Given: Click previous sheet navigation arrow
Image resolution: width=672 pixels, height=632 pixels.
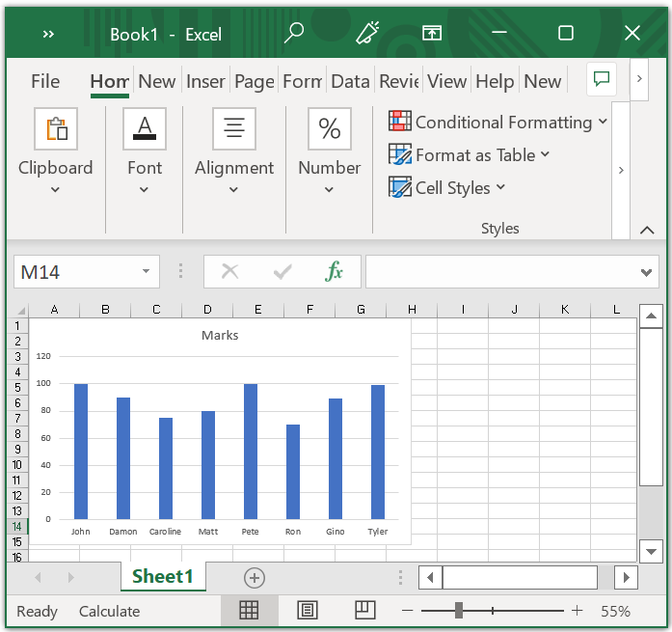Looking at the screenshot, I should 38,578.
